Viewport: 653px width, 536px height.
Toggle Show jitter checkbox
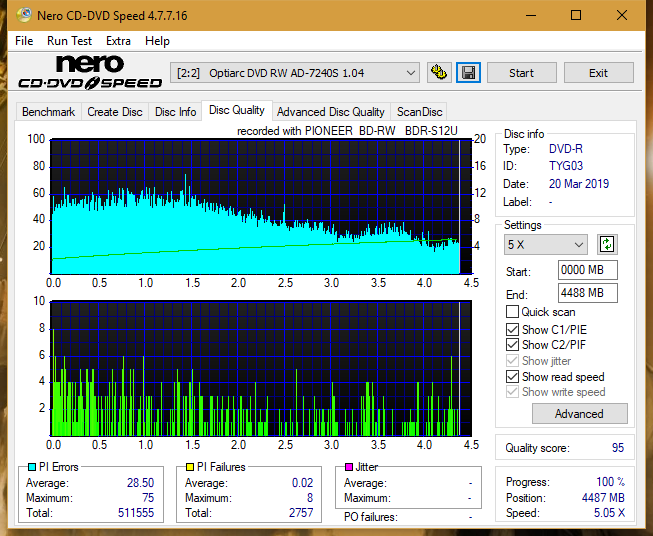pos(512,361)
